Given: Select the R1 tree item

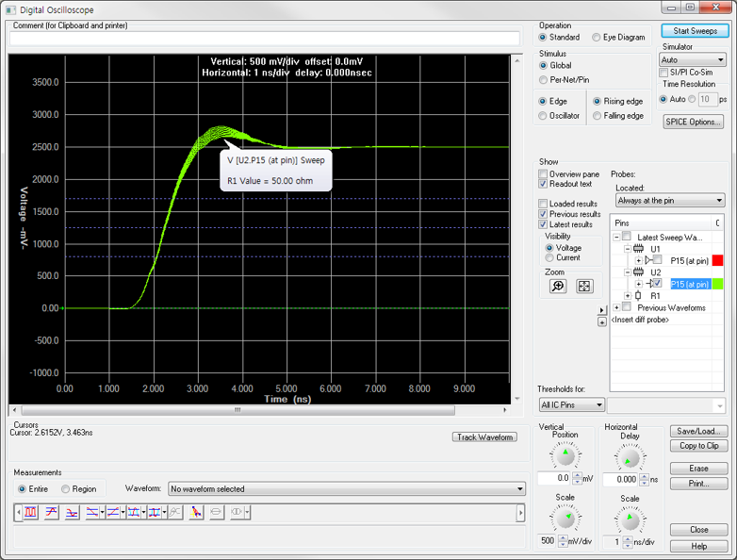Looking at the screenshot, I should point(655,296).
